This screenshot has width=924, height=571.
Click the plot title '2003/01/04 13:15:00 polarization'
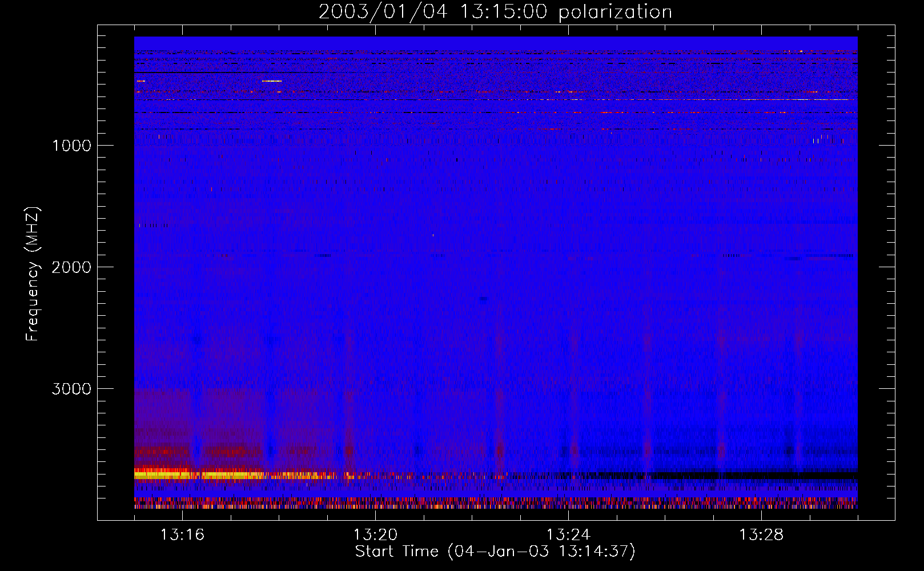[x=495, y=12]
